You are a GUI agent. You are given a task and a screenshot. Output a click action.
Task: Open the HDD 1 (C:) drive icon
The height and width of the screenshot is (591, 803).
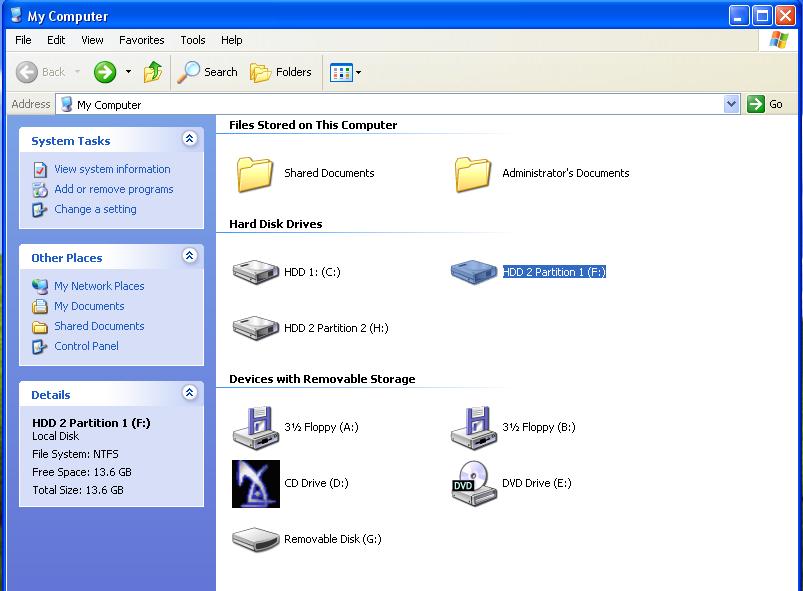tap(255, 272)
